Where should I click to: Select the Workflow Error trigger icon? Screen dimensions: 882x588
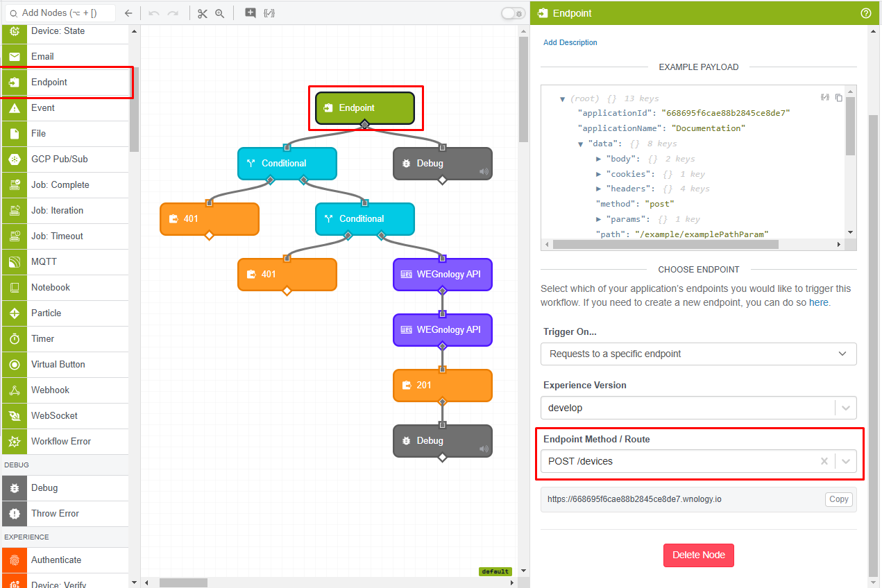14,441
